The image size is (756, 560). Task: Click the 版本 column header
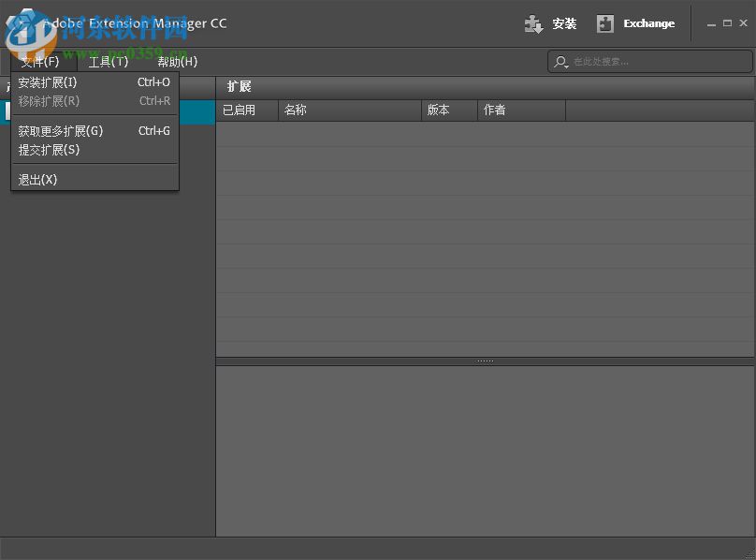(x=440, y=110)
